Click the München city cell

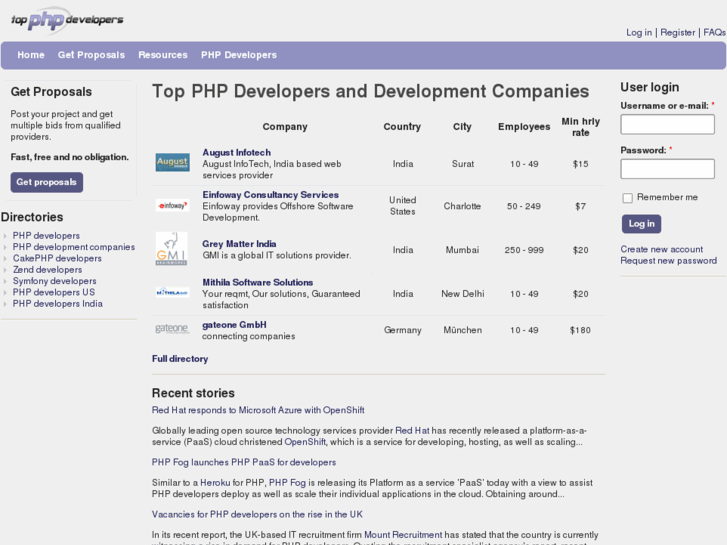463,330
